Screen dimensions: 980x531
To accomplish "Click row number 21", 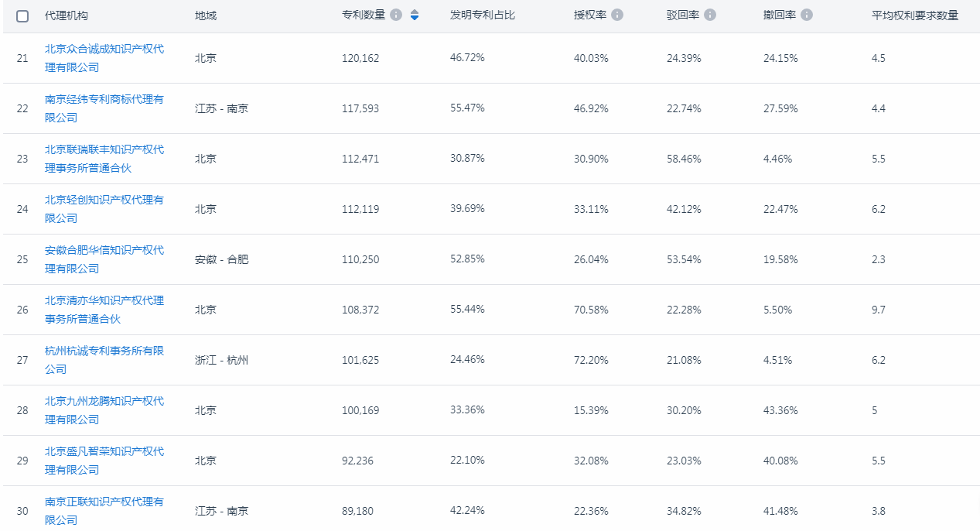I will (22, 58).
